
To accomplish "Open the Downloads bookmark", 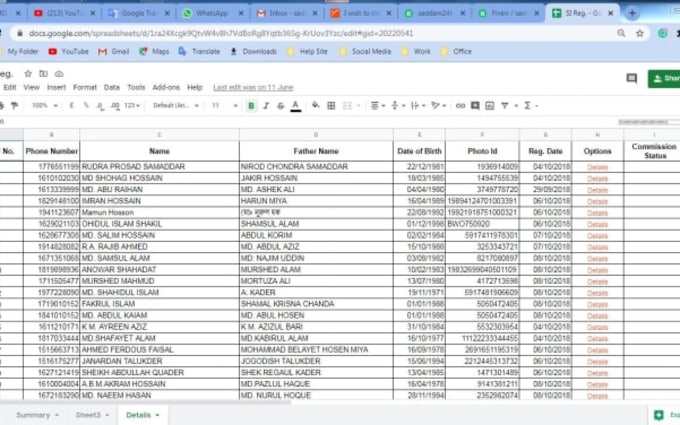I will pyautogui.click(x=254, y=52).
